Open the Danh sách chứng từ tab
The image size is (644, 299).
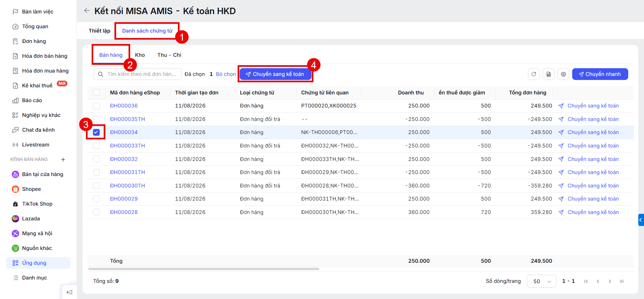pyautogui.click(x=147, y=31)
